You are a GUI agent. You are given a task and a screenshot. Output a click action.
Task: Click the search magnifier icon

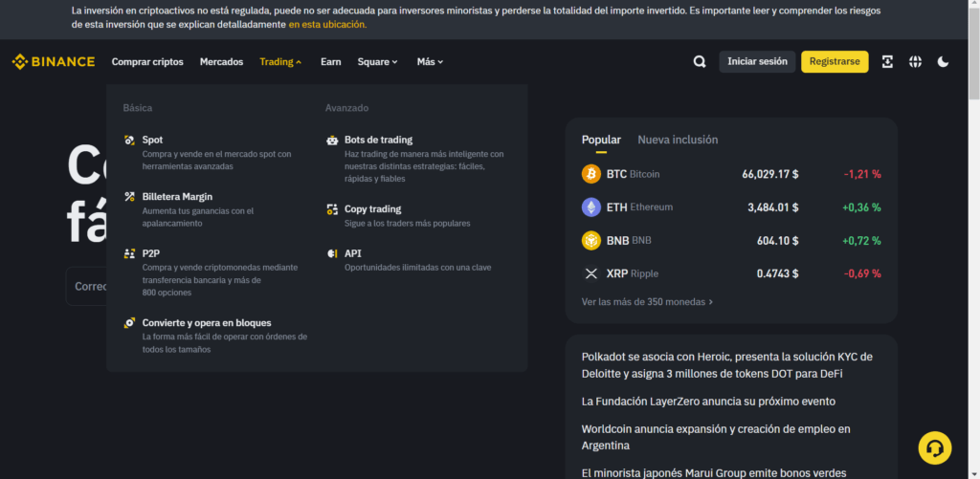[700, 62]
